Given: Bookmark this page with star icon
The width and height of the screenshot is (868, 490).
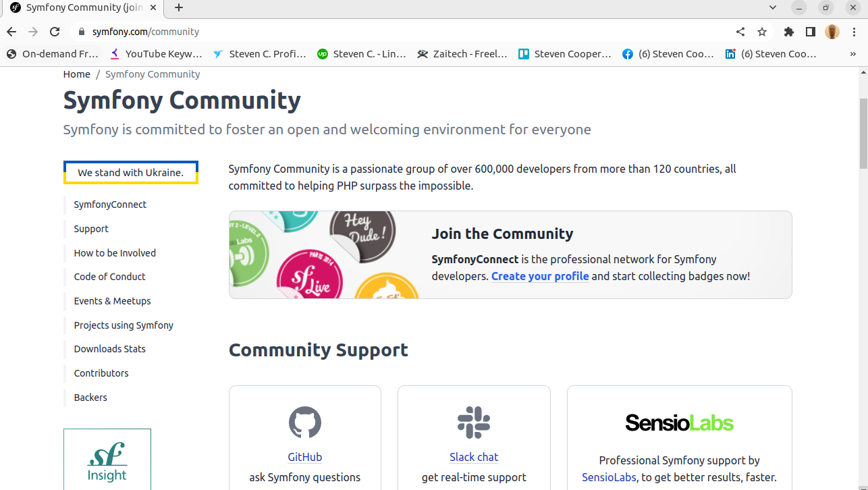Looking at the screenshot, I should pyautogui.click(x=762, y=32).
